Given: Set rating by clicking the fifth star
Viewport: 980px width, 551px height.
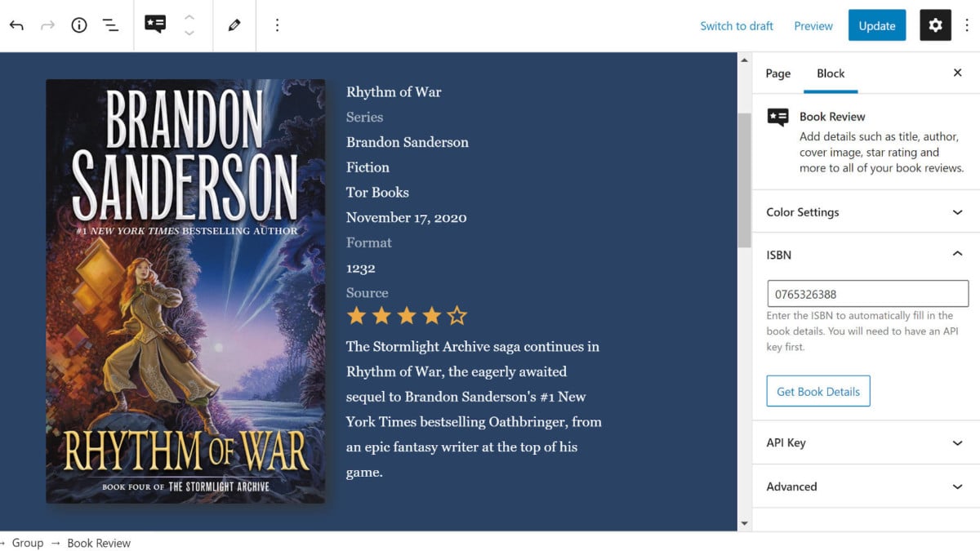Looking at the screenshot, I should point(457,315).
